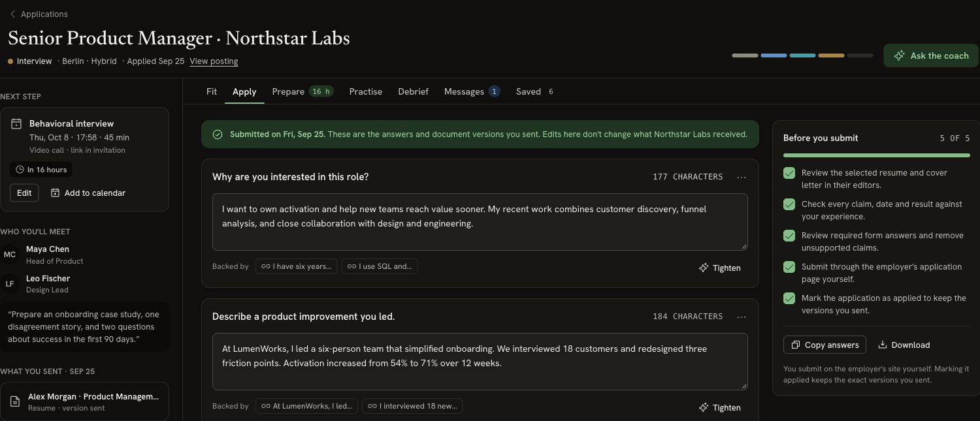980x421 pixels.
Task: Click the '177 CHARACTERS' counter
Action: pos(687,177)
